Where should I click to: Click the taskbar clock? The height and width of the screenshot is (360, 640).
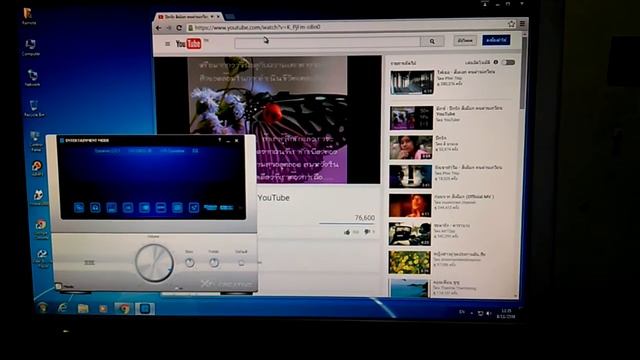(506, 313)
